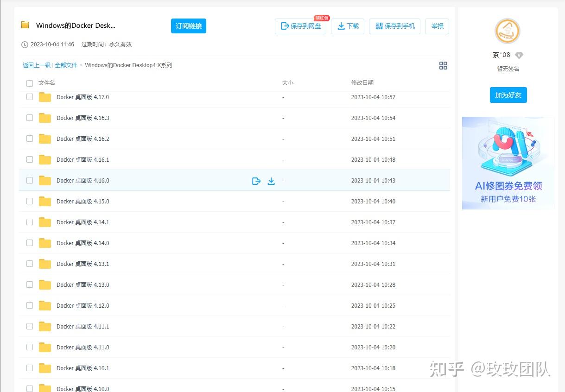Click the 订阅链接 button
Viewport: 565px width, 392px height.
click(189, 26)
